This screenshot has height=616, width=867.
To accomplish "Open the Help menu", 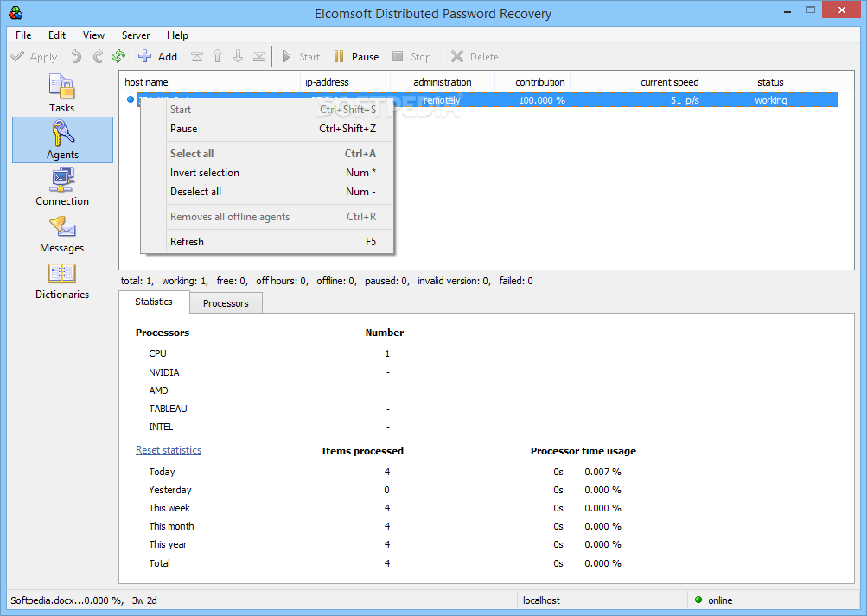I will pos(177,35).
